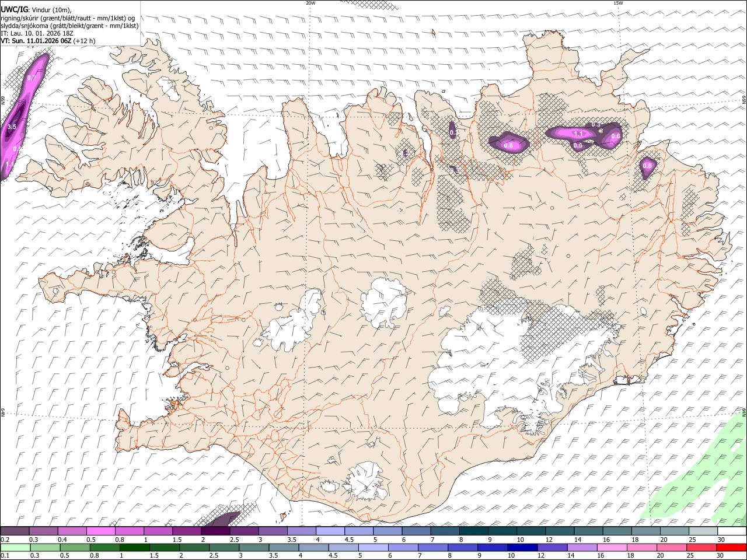Pick the medium green 0.5 swatch, lower legend
Screen dimensions: 747x560
tap(75, 547)
